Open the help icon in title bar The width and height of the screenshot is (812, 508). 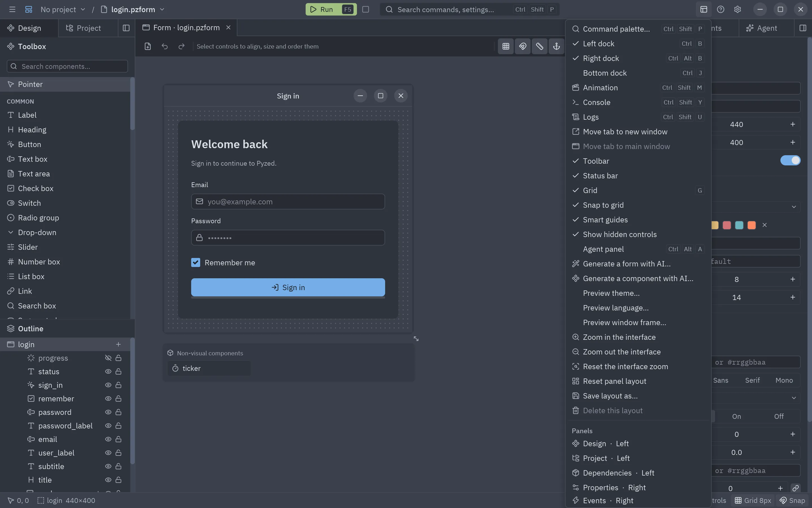click(x=720, y=9)
